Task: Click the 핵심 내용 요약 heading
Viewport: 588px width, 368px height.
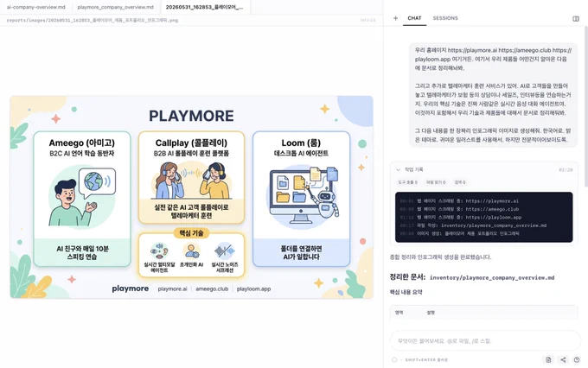Action: pyautogui.click(x=406, y=292)
